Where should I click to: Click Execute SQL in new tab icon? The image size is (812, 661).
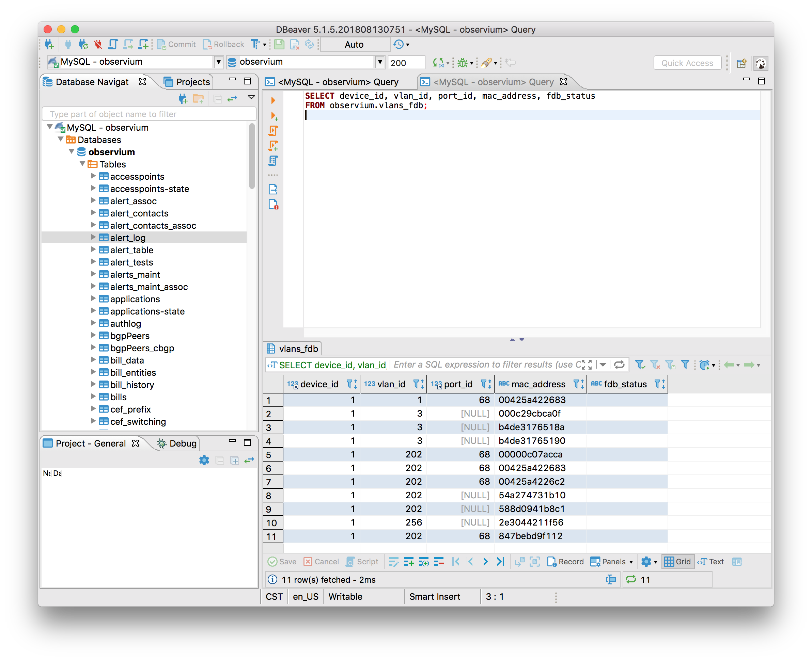pyautogui.click(x=274, y=116)
